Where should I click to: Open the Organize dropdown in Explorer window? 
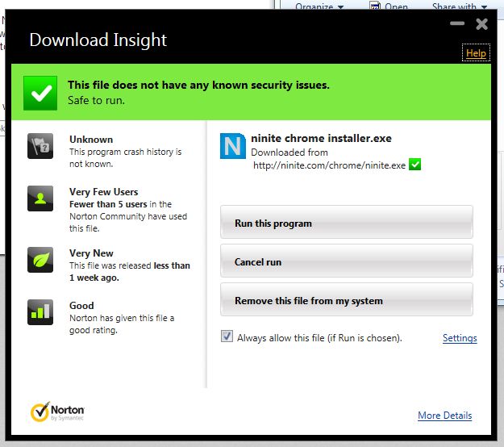pyautogui.click(x=319, y=6)
